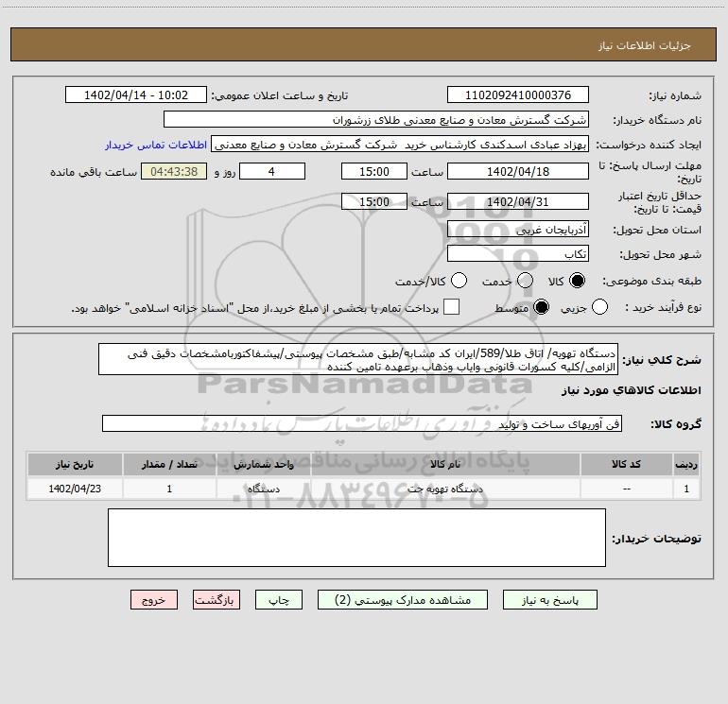728x704 pixels.
Task: Toggle the اسناد خزانه اسلامی payment checkbox
Action: click(451, 307)
